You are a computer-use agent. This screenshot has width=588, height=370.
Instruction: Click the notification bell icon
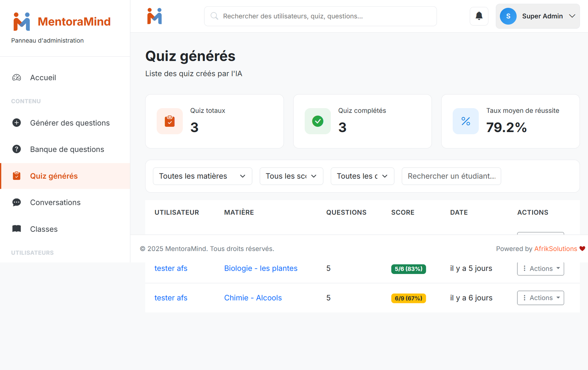479,16
